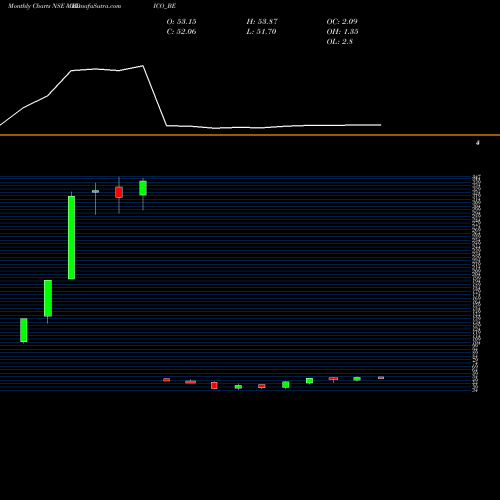Click the red candle among the top candles
Image resolution: width=500 pixels, height=500 pixels.
point(119,192)
